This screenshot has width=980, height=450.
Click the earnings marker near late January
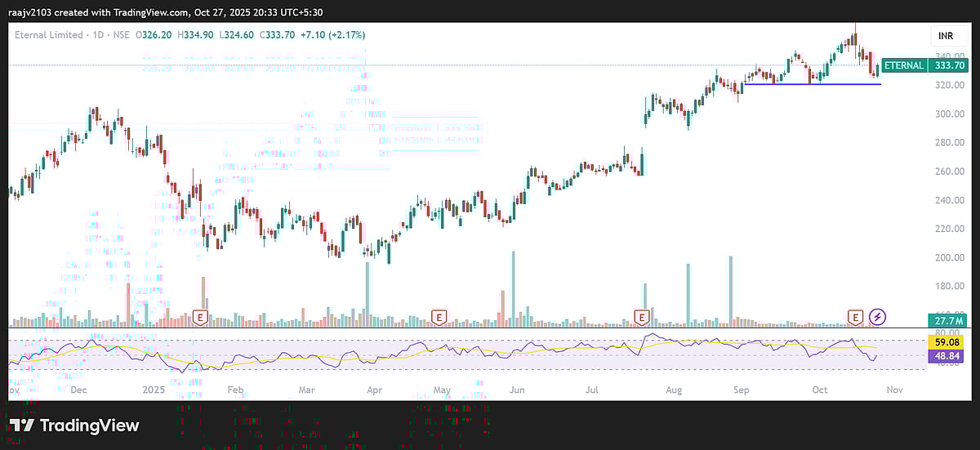198,316
